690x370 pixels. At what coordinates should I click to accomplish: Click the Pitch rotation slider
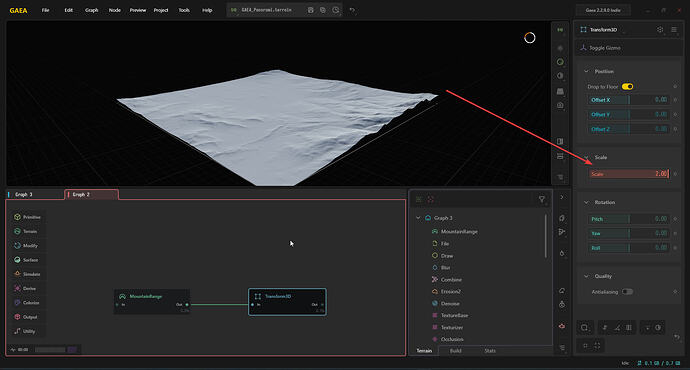[x=629, y=219]
